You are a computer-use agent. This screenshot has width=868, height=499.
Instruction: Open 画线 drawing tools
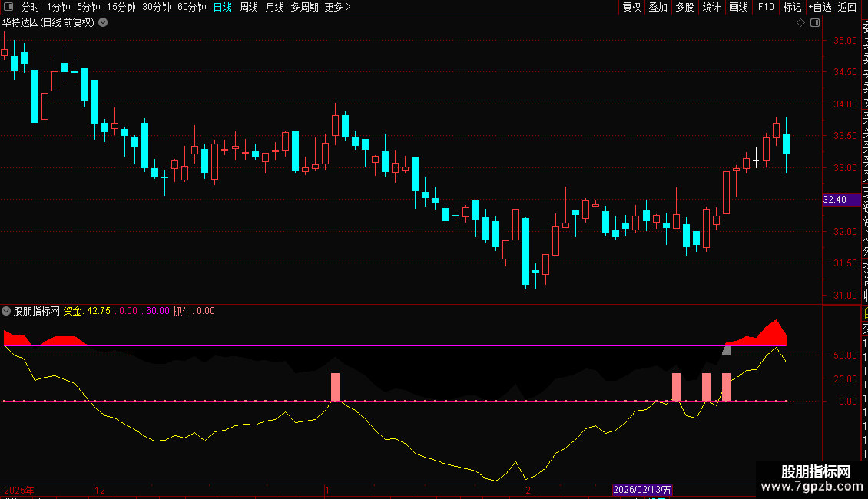(x=738, y=7)
